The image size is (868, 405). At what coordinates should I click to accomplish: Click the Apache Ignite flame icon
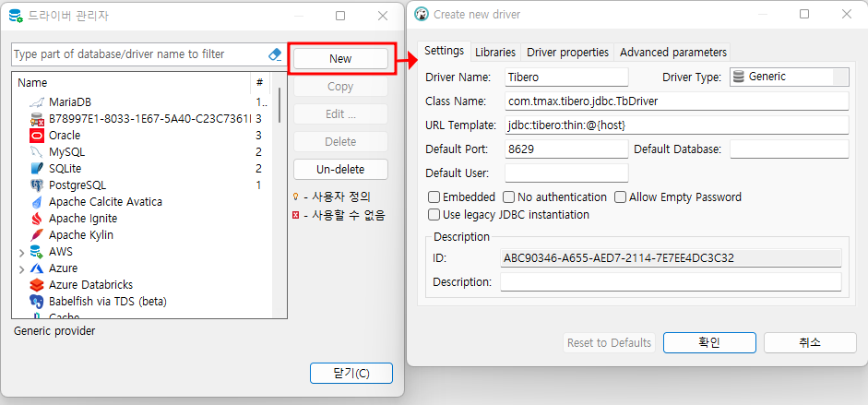coord(37,219)
